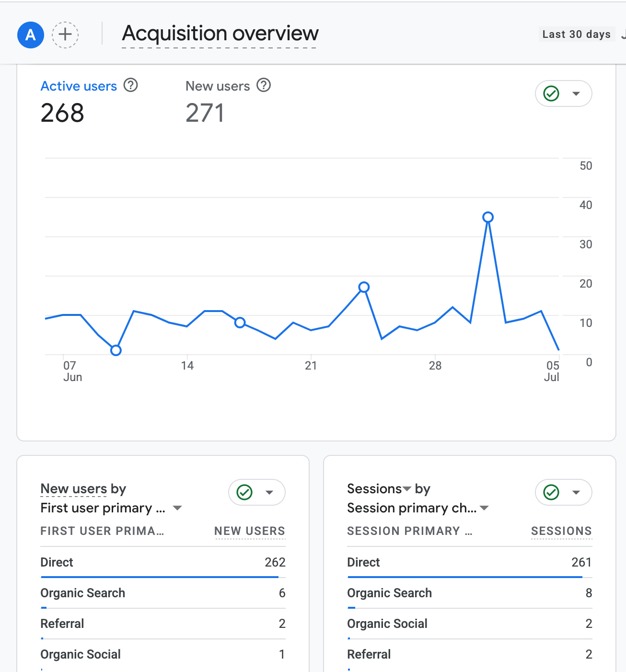
Task: Click Direct row in New users table
Action: pyautogui.click(x=163, y=562)
